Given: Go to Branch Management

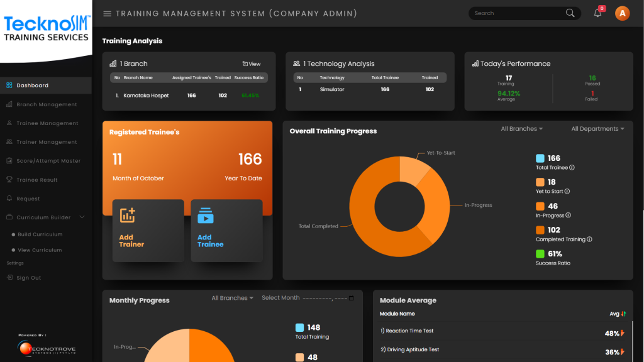Looking at the screenshot, I should click(x=47, y=104).
